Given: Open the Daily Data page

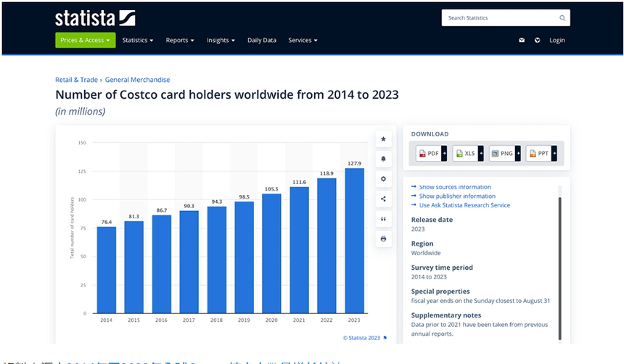Looking at the screenshot, I should [262, 40].
